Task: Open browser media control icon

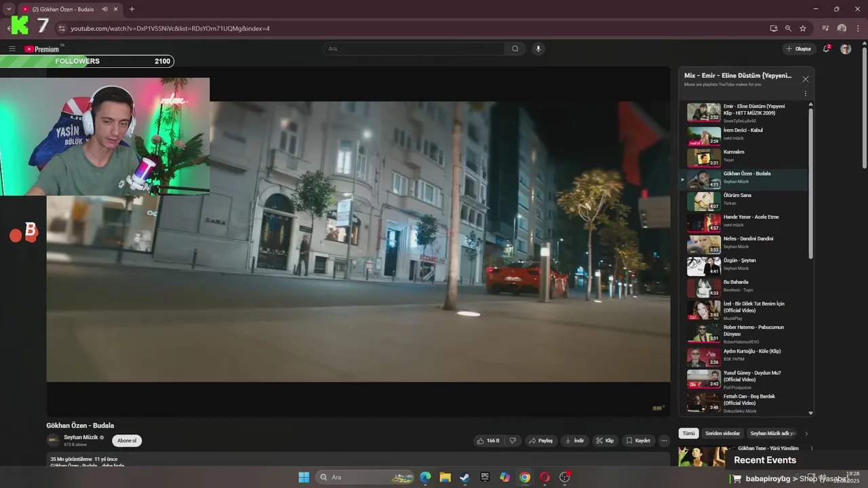Action: [825, 28]
